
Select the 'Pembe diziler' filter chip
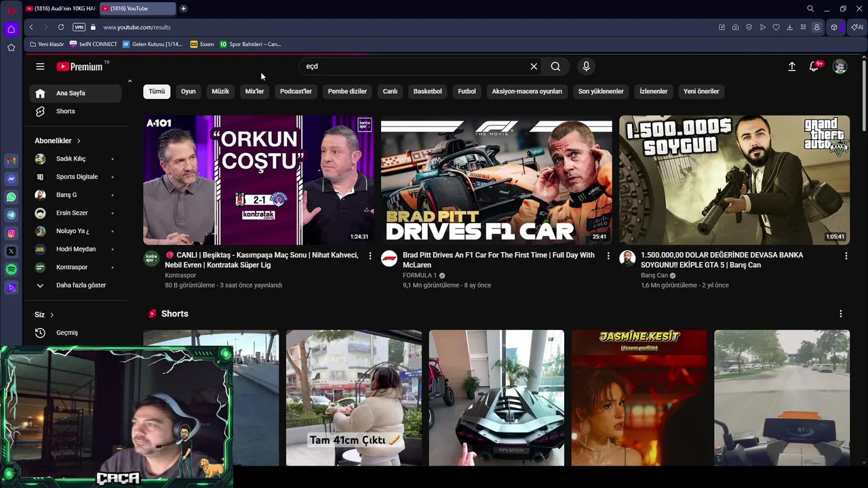point(347,91)
